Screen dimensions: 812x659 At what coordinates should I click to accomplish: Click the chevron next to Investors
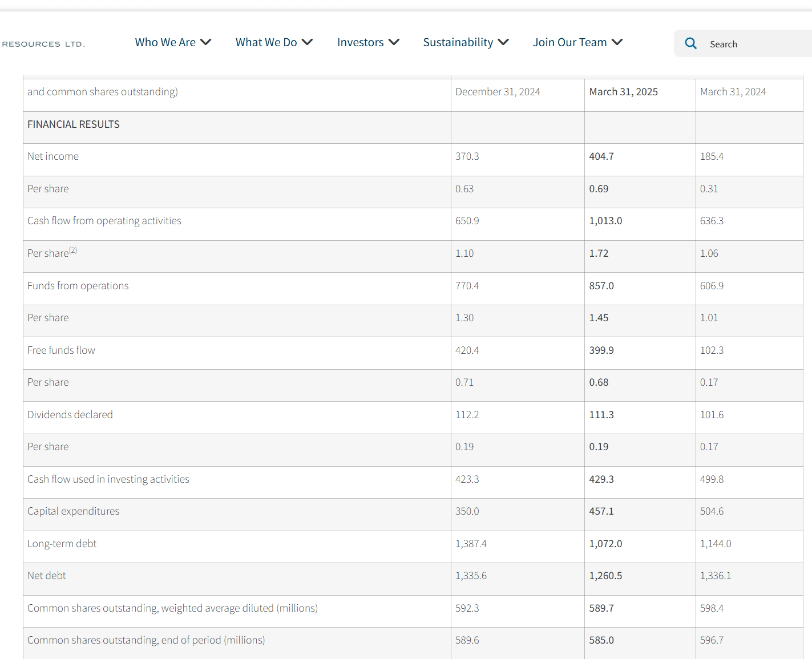click(394, 42)
